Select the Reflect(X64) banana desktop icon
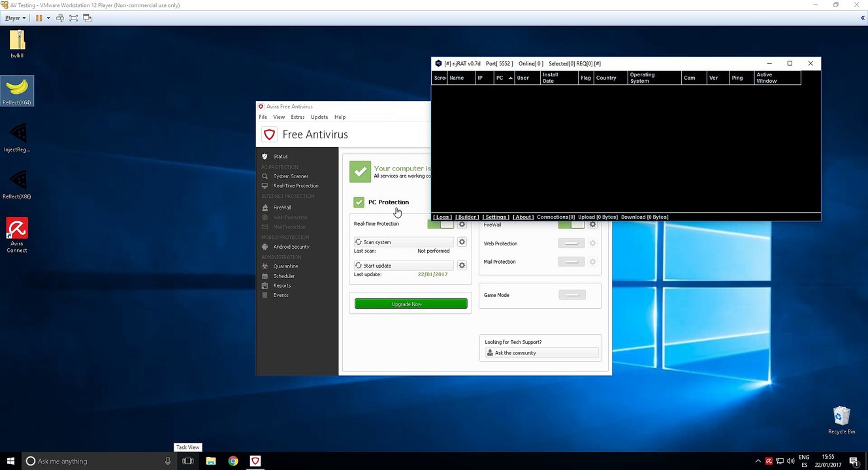 tap(17, 91)
